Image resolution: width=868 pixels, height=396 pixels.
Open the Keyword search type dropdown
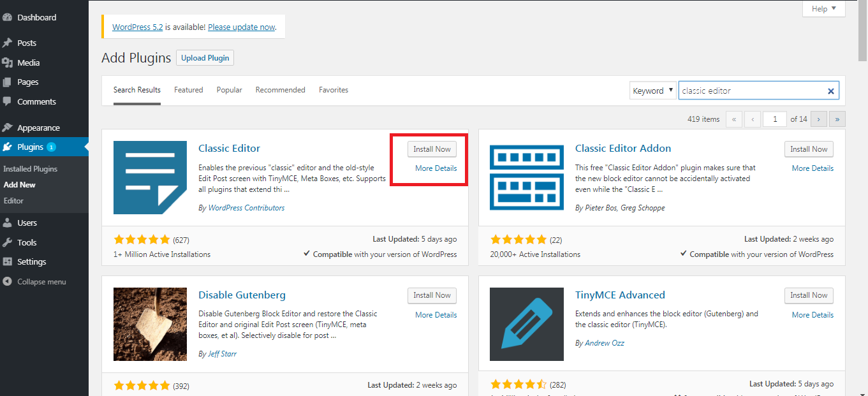(x=652, y=91)
